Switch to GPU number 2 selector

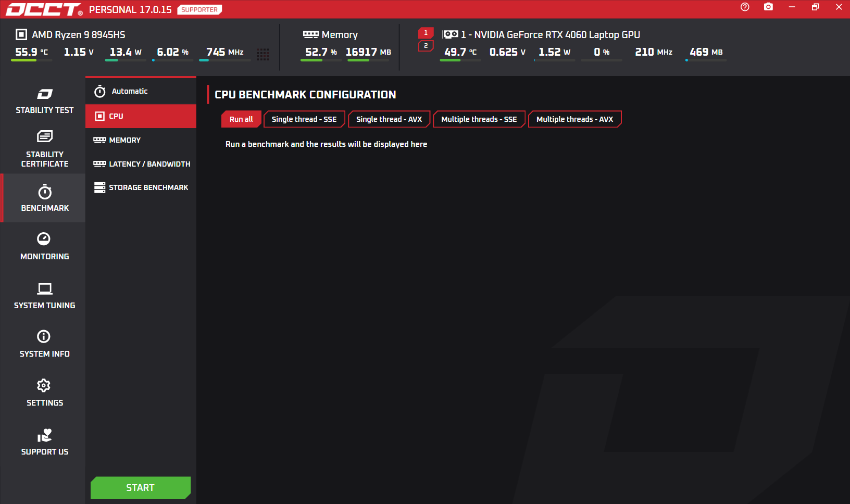[426, 46]
